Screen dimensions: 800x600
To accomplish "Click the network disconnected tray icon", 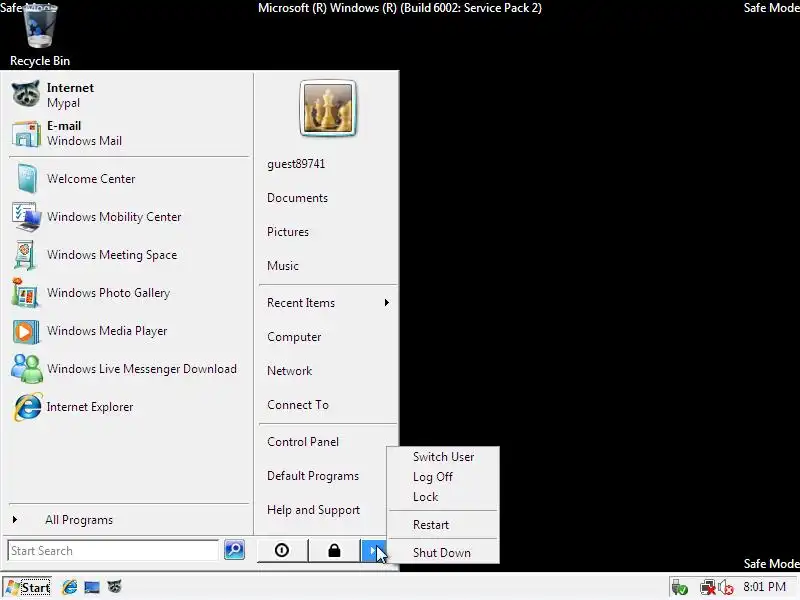I will pyautogui.click(x=707, y=587).
